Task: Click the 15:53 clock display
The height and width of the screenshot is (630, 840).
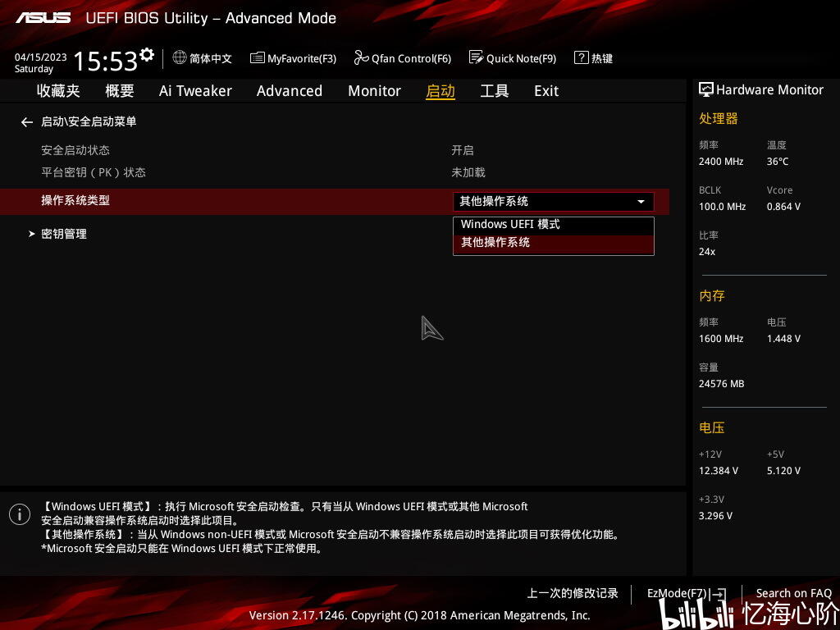Action: coord(106,61)
